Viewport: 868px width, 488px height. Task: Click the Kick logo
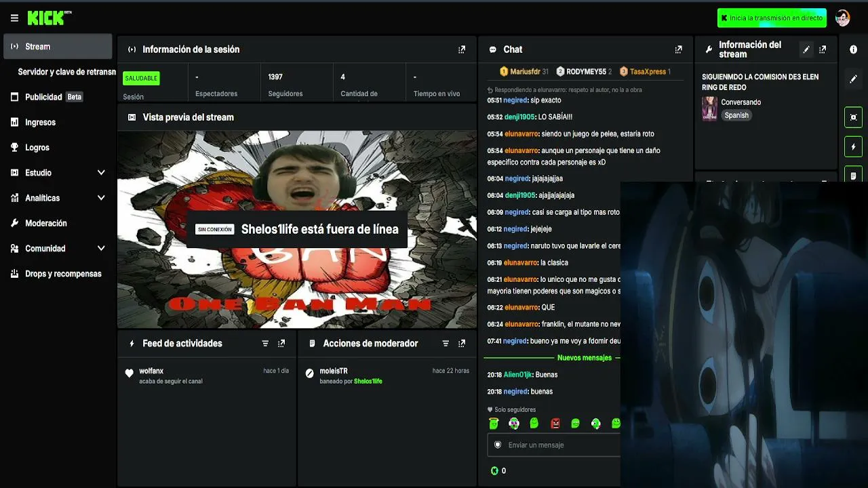pos(50,18)
